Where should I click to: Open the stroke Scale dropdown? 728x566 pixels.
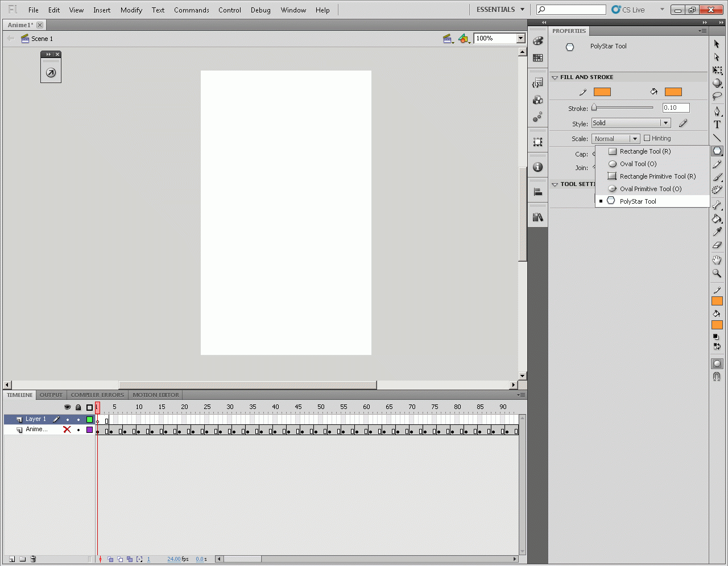(616, 139)
